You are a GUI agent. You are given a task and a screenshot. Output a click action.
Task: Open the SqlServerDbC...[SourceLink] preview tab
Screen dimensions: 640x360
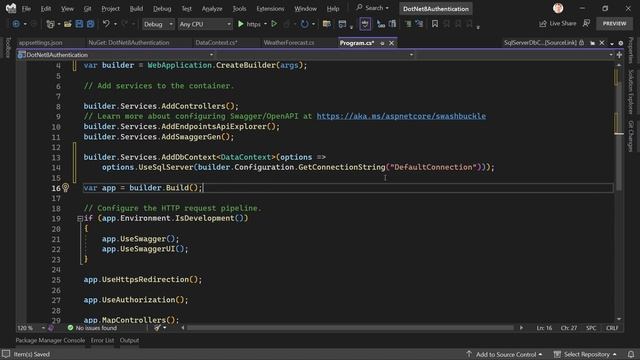[541, 42]
